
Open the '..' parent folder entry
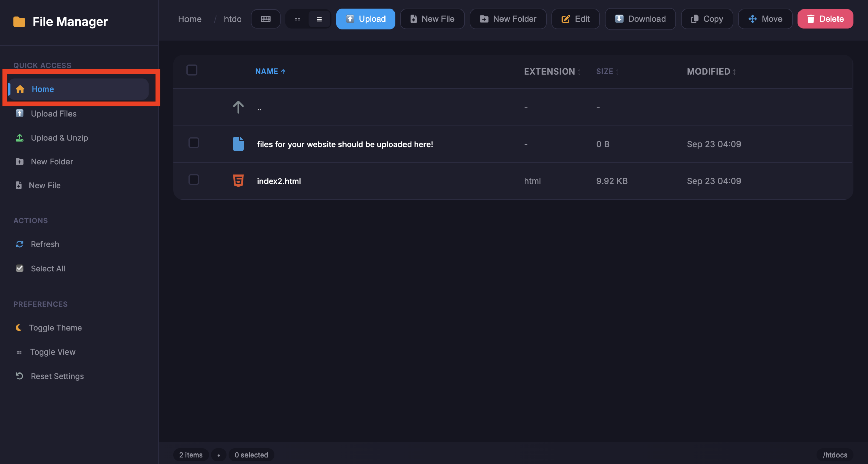[x=259, y=109]
